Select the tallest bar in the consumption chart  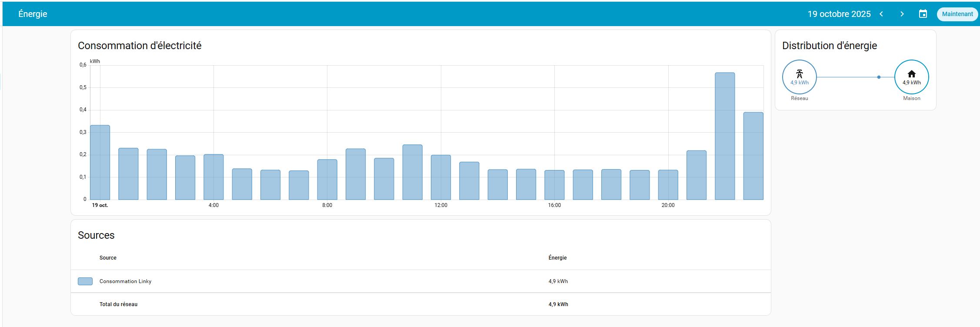point(724,137)
